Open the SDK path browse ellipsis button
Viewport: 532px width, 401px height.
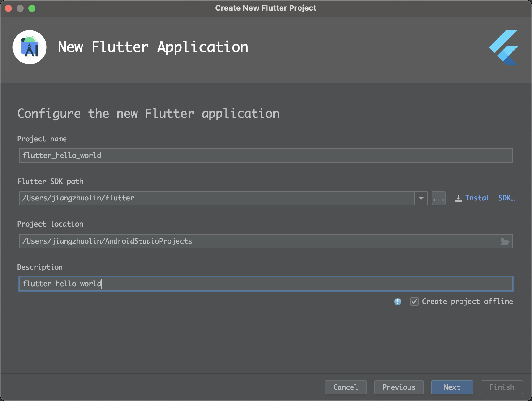coord(439,198)
